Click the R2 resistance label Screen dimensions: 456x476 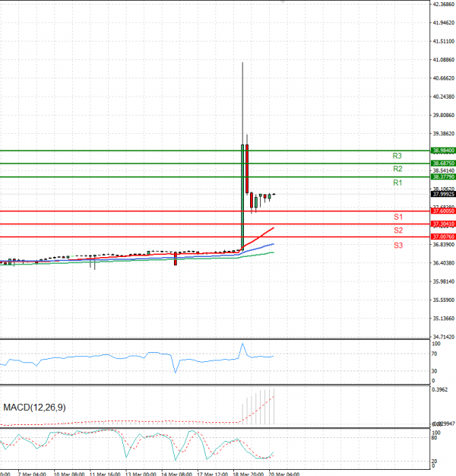397,169
